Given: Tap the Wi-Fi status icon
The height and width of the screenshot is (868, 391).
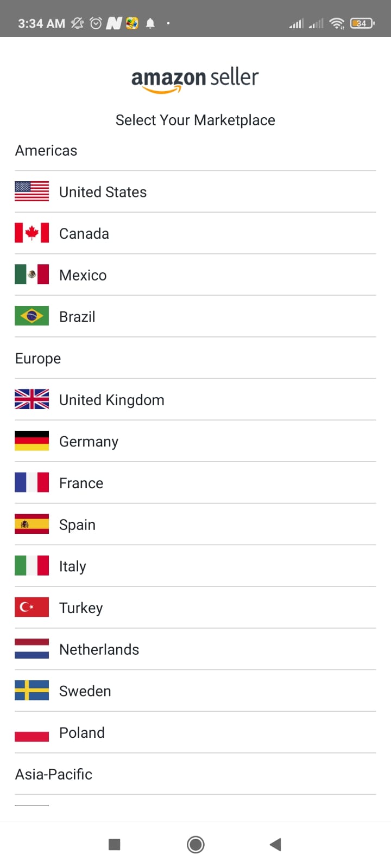Looking at the screenshot, I should coord(337,23).
